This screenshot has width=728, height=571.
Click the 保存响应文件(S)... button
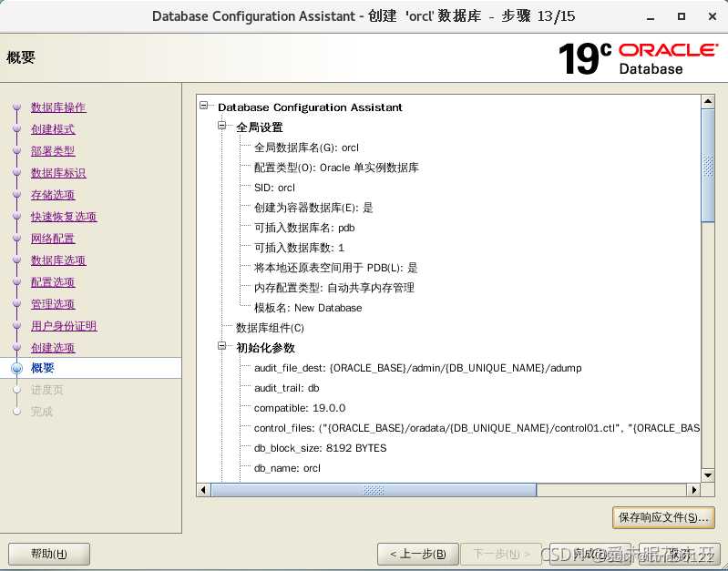663,517
